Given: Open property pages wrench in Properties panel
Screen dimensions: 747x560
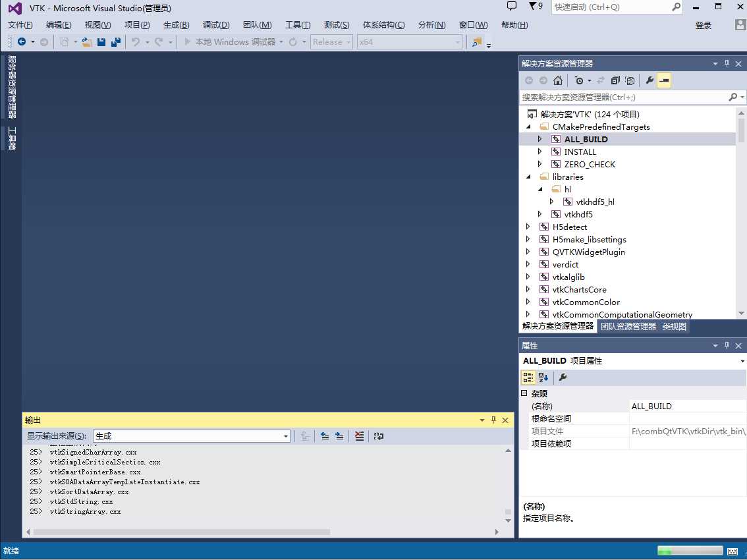Looking at the screenshot, I should 563,378.
